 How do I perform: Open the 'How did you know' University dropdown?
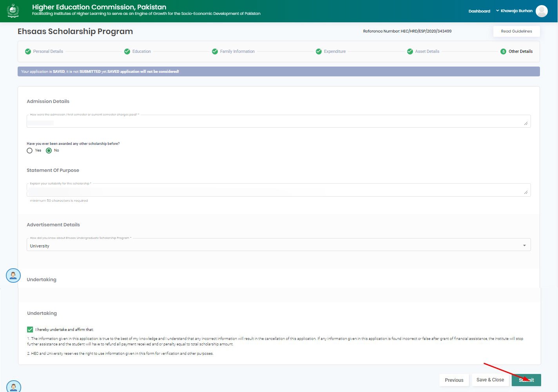(279, 245)
